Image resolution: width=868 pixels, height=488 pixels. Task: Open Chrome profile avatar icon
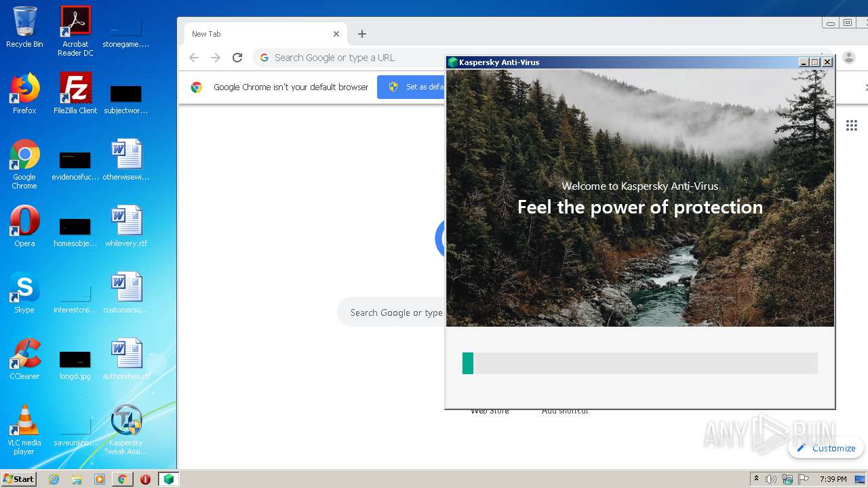coord(848,58)
